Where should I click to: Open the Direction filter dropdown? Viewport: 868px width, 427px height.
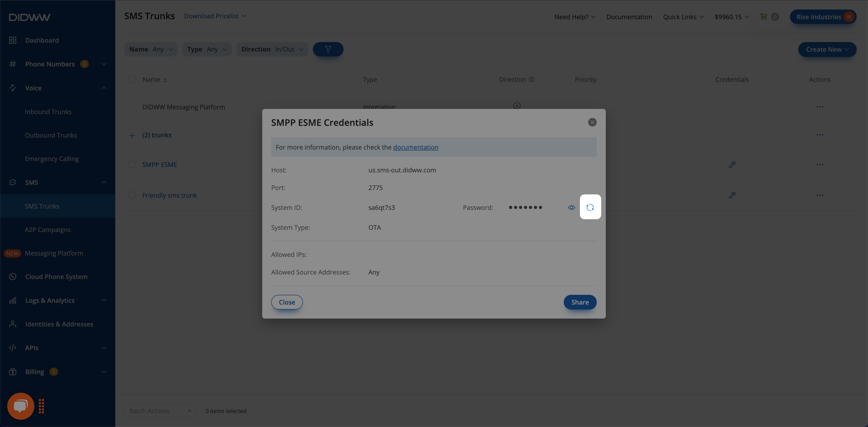272,49
